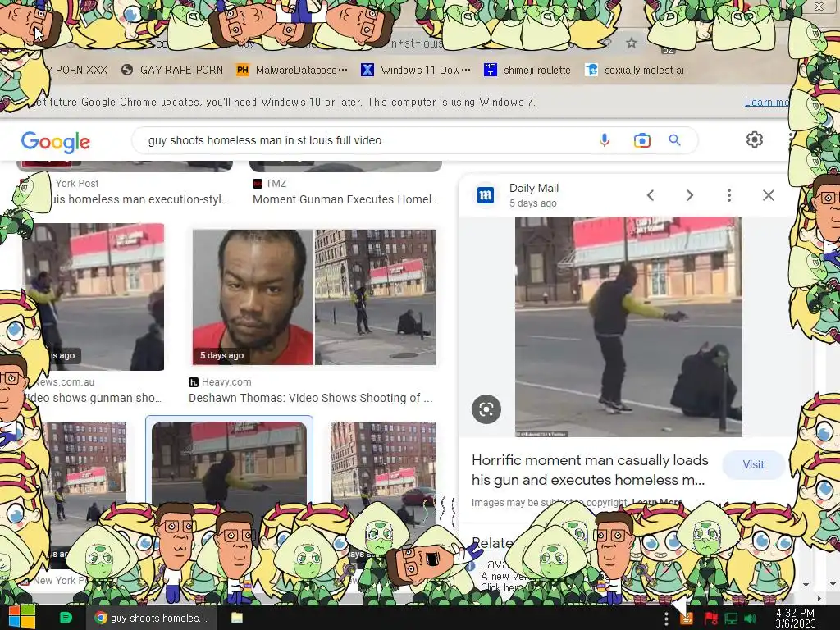Click the voice search microphone icon

pyautogui.click(x=605, y=140)
